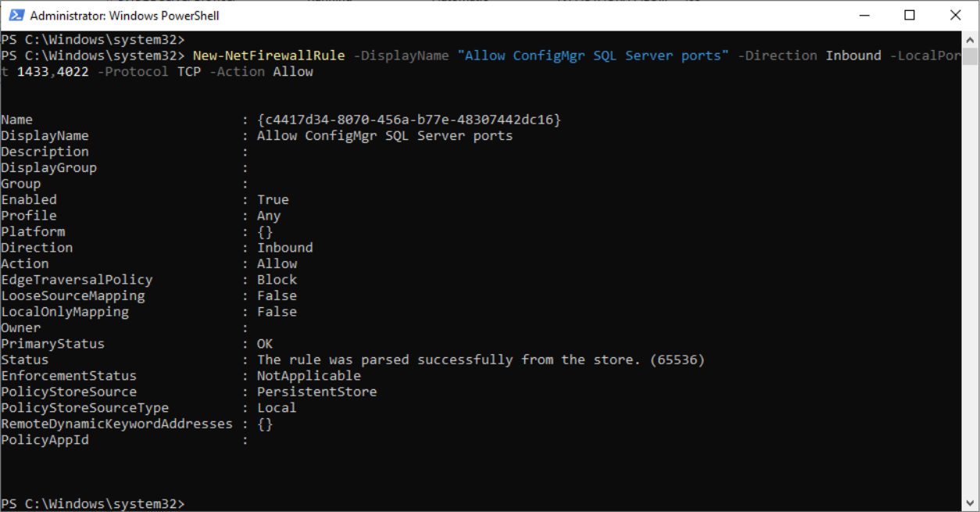Click the quoted "Allow ConfigMgr SQL Server ports" string
This screenshot has width=980, height=512.
(x=593, y=55)
